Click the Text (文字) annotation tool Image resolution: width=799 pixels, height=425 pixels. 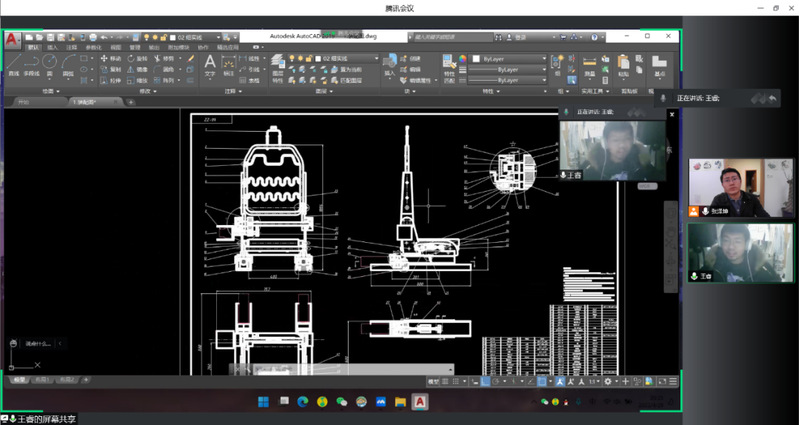click(x=210, y=63)
